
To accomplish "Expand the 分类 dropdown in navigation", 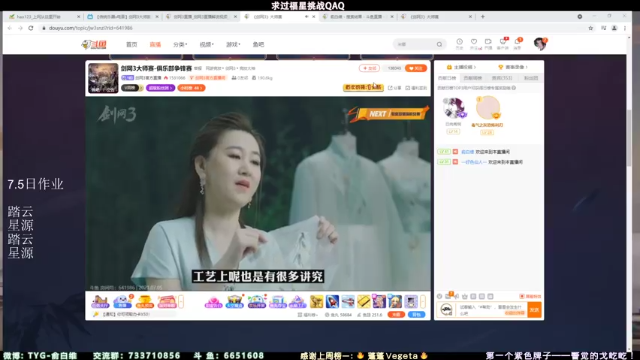I will pyautogui.click(x=180, y=44).
